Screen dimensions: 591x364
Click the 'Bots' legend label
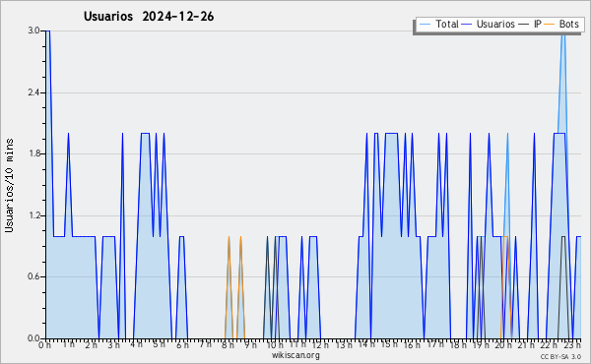568,24
